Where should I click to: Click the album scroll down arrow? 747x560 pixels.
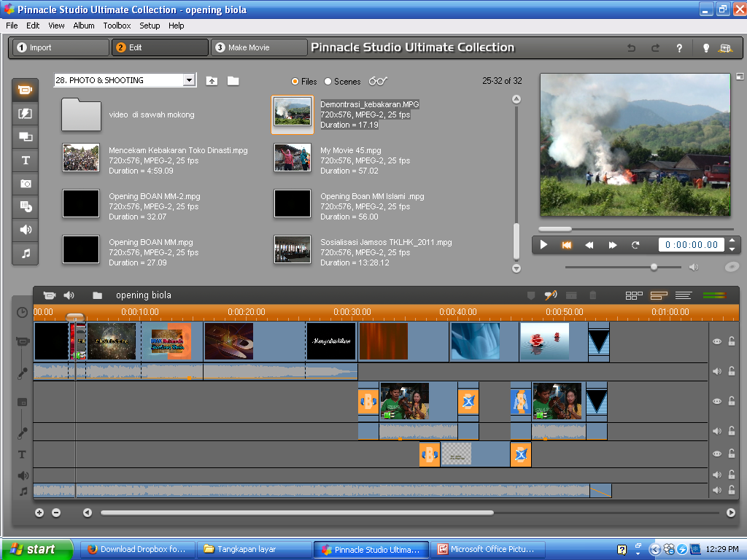coord(516,268)
